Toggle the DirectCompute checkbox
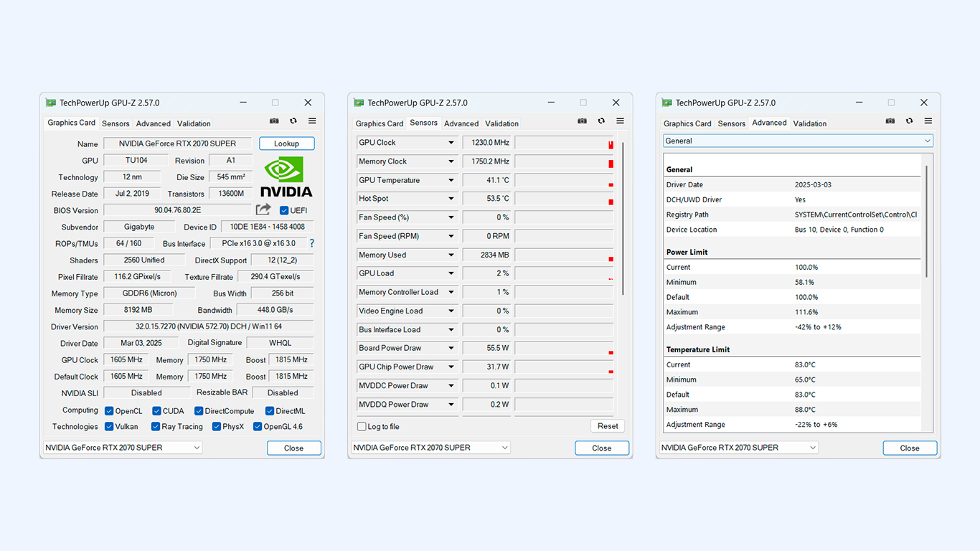The height and width of the screenshot is (551, 980). click(199, 411)
